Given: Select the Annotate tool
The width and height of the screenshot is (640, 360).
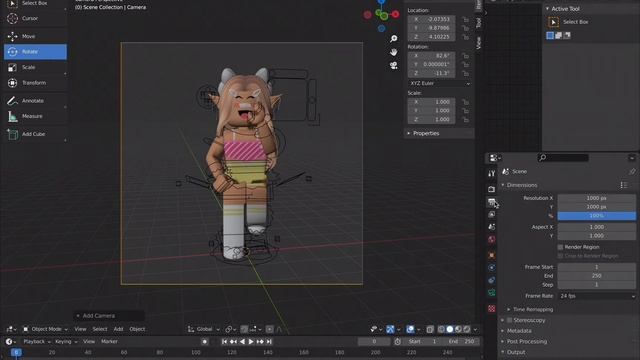Looking at the screenshot, I should pyautogui.click(x=35, y=101).
